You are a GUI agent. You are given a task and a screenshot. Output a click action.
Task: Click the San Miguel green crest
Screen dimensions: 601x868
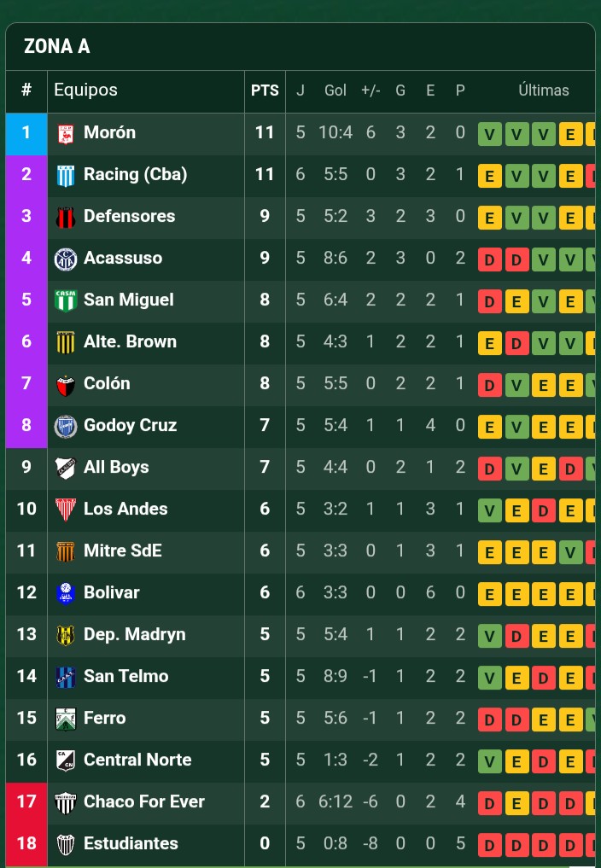point(66,300)
